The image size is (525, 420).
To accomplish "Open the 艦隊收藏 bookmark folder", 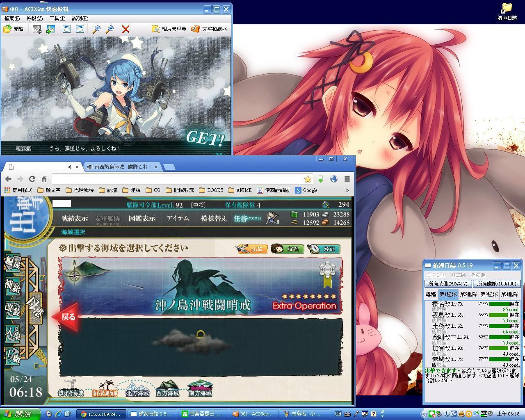I will tap(180, 190).
